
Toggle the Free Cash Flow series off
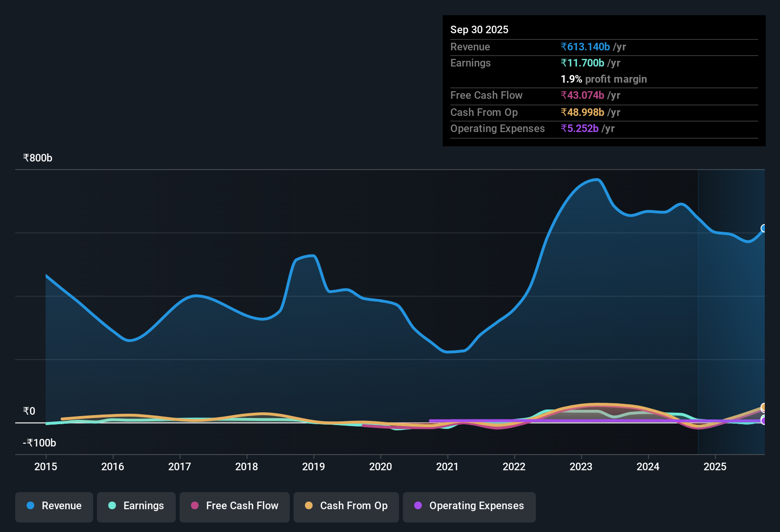(x=234, y=506)
